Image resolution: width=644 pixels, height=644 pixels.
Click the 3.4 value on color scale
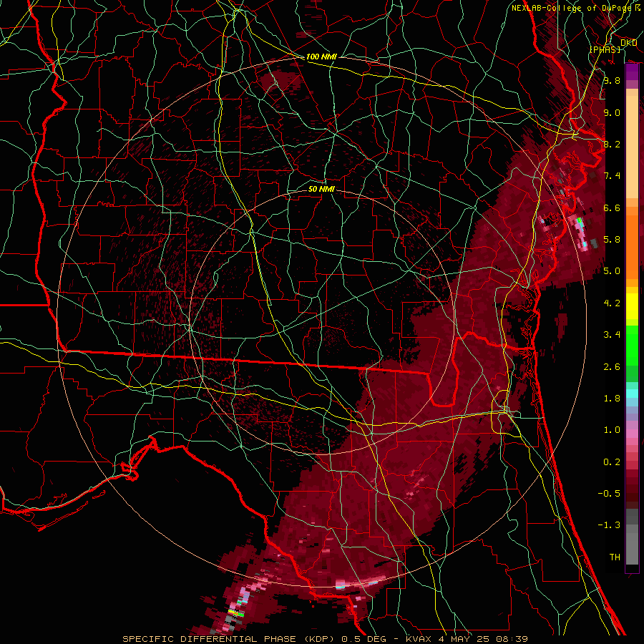click(612, 335)
